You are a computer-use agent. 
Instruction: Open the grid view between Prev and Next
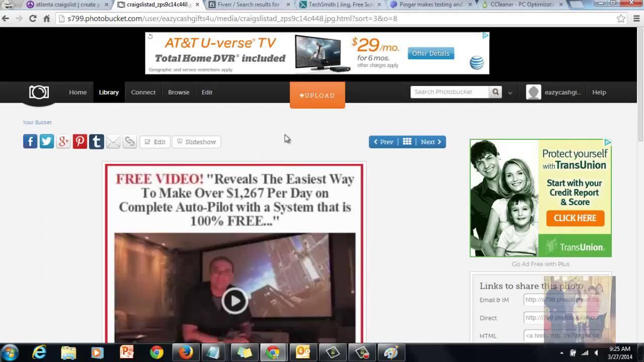[x=407, y=142]
